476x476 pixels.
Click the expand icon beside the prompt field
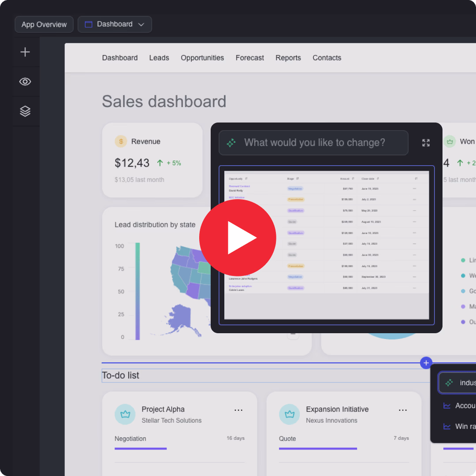[x=426, y=143]
